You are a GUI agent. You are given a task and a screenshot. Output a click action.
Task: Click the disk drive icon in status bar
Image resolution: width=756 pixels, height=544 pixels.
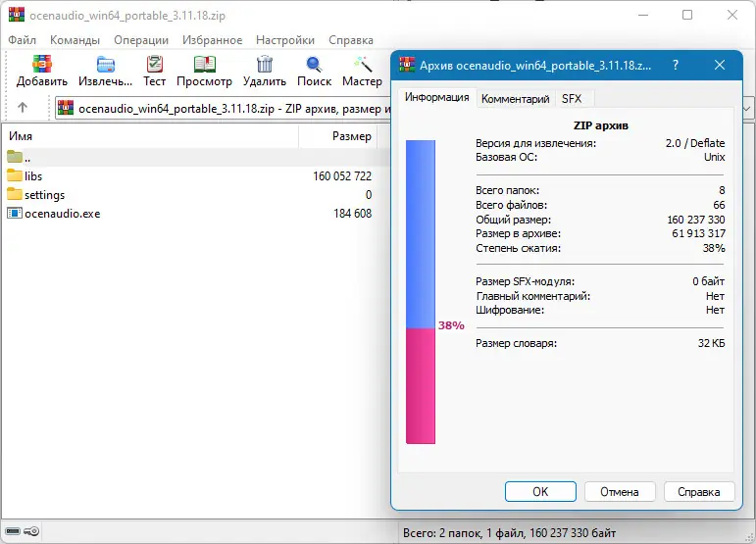click(13, 531)
